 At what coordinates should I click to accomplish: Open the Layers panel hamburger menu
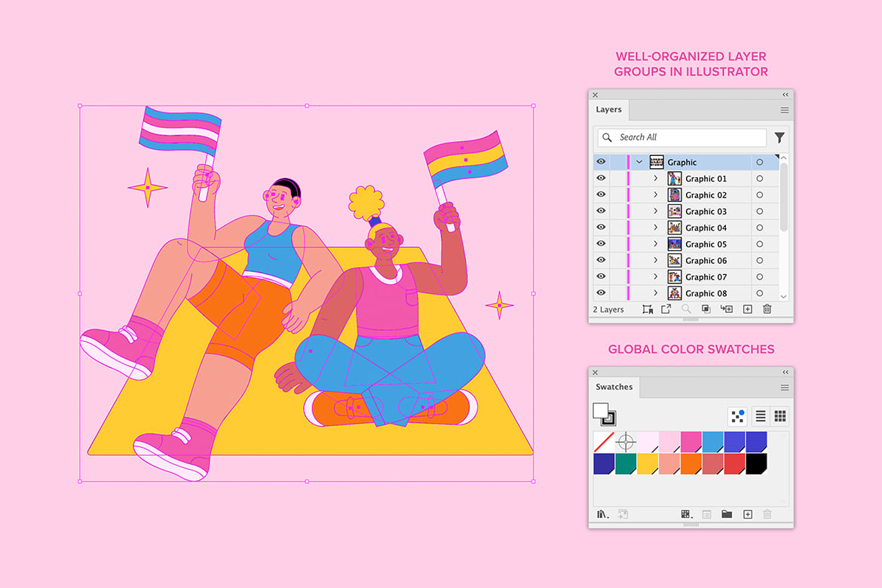point(784,110)
